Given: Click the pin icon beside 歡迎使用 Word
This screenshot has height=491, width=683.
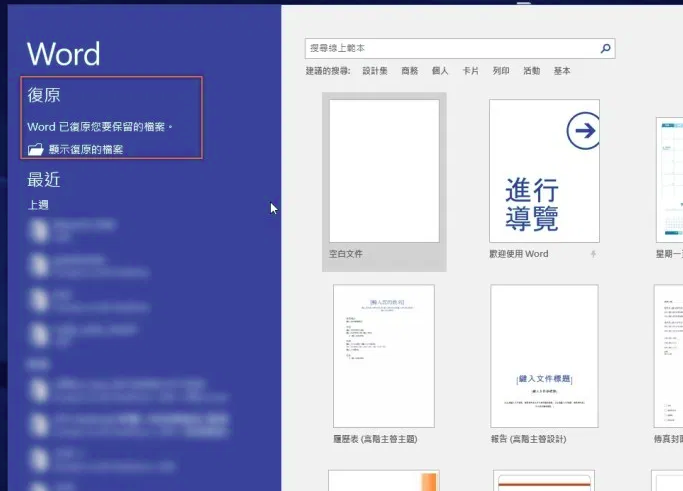Looking at the screenshot, I should pos(593,254).
